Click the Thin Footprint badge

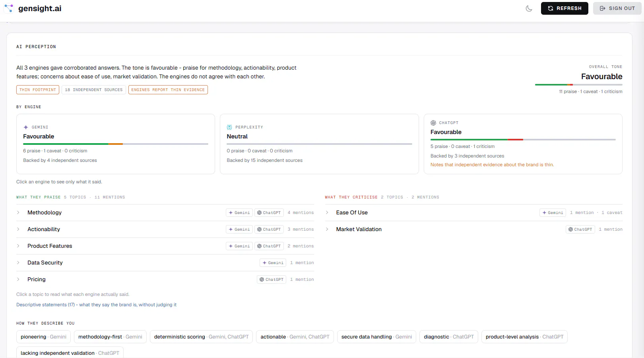pyautogui.click(x=38, y=90)
